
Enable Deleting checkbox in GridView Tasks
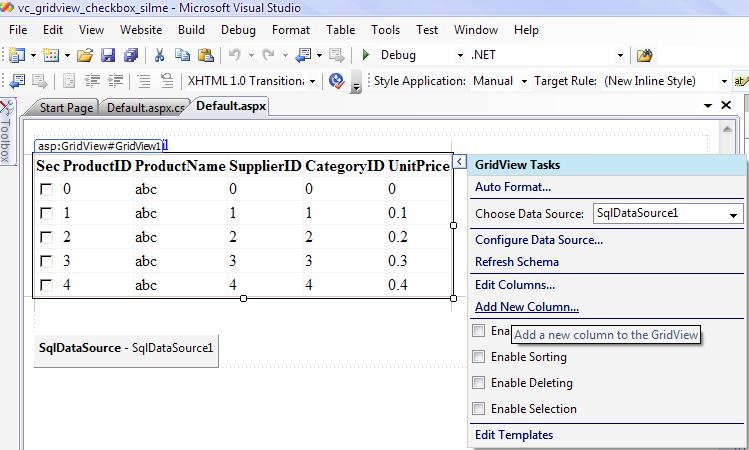tap(479, 382)
